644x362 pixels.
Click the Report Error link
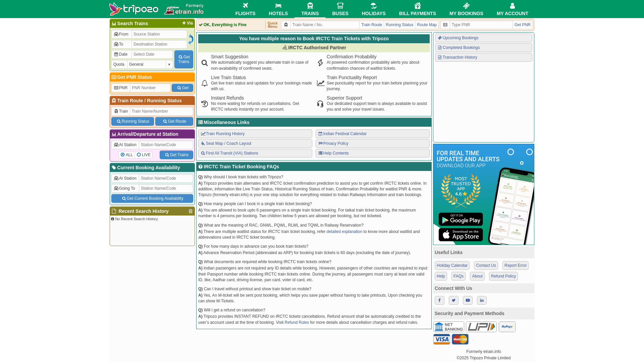[x=515, y=265]
